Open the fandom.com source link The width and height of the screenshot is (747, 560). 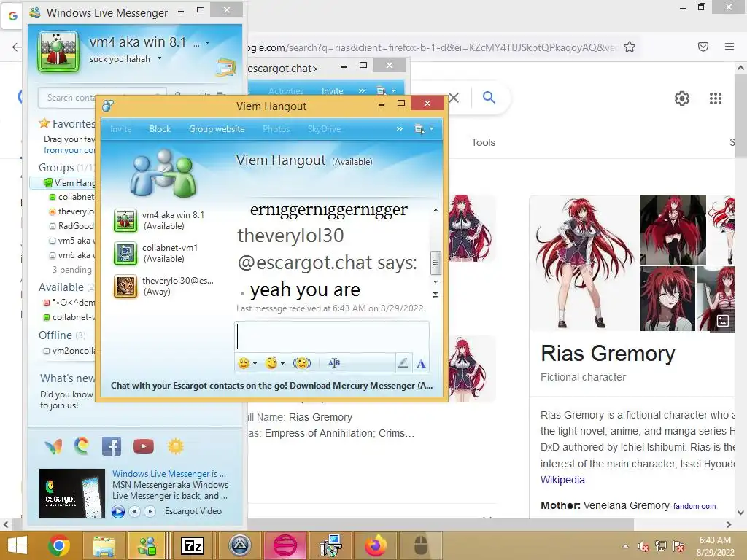694,506
